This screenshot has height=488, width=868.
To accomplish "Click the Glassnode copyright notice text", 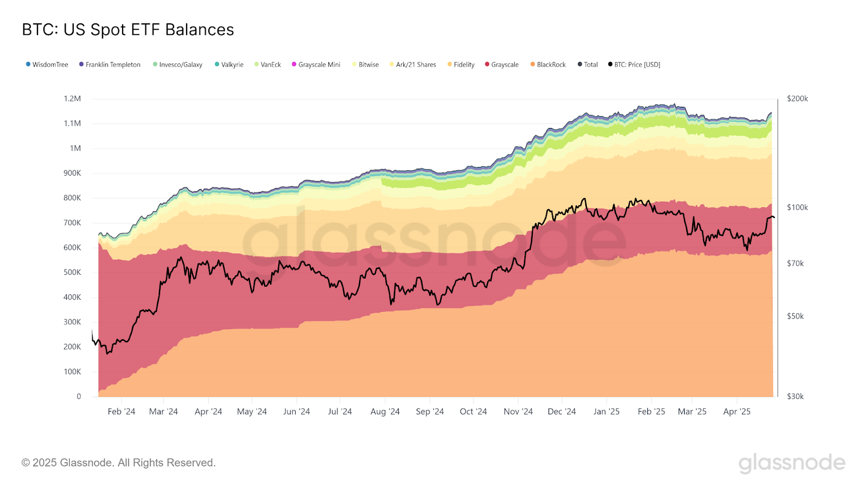I will click(119, 463).
